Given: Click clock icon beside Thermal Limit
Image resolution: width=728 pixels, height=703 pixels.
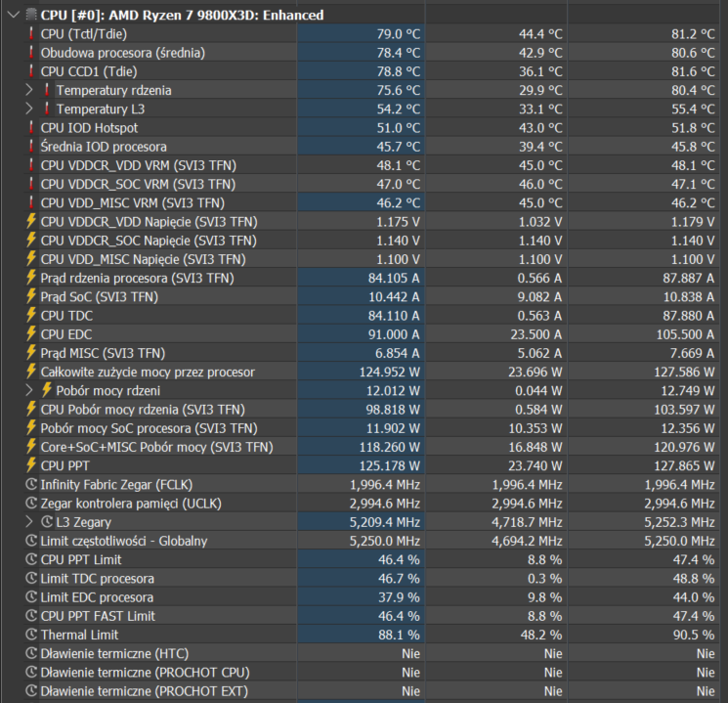Looking at the screenshot, I should [31, 635].
